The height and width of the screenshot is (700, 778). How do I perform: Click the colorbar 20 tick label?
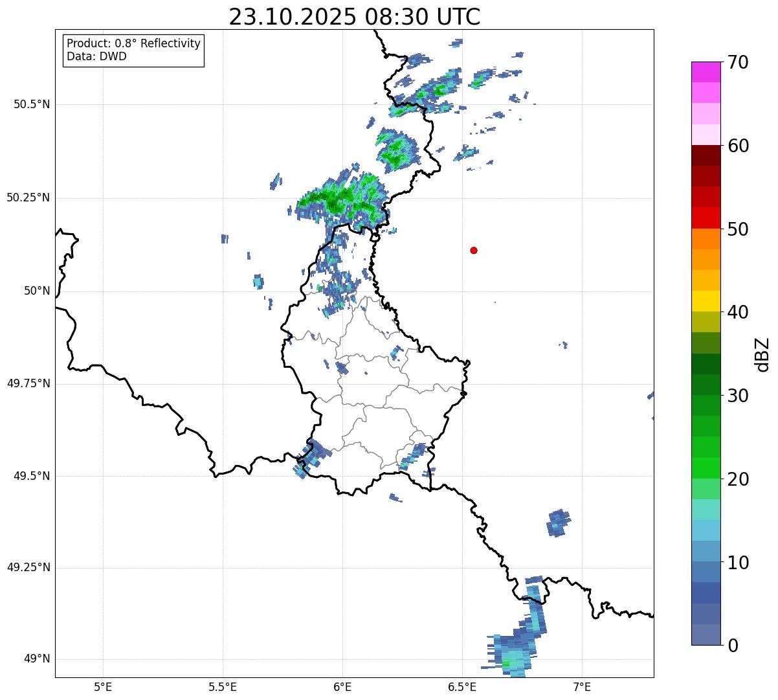(738, 479)
